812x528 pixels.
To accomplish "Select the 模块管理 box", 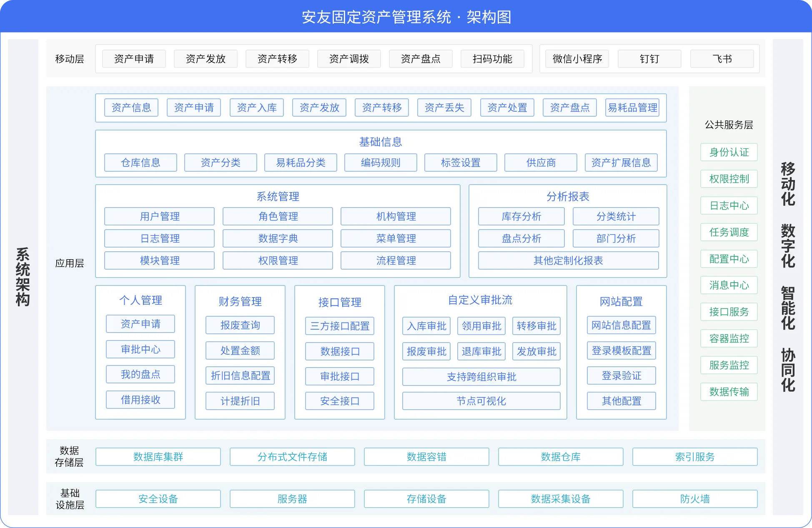I will [x=160, y=260].
